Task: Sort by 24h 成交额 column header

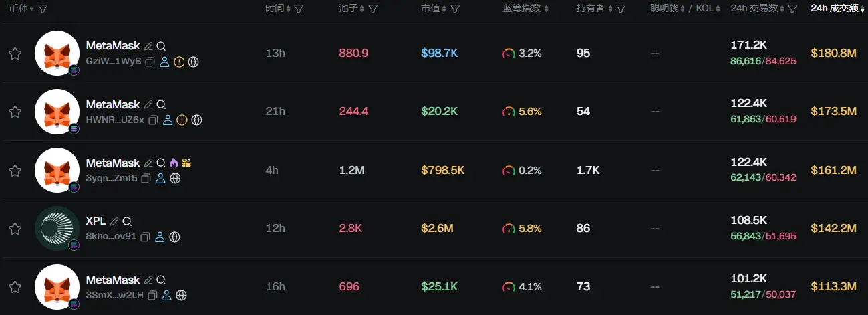Action: coord(835,9)
